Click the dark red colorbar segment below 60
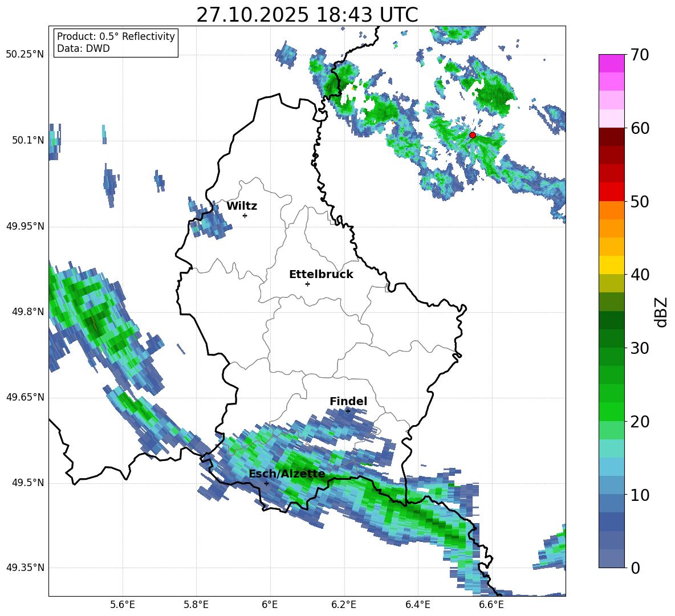675x616 pixels. [x=611, y=137]
